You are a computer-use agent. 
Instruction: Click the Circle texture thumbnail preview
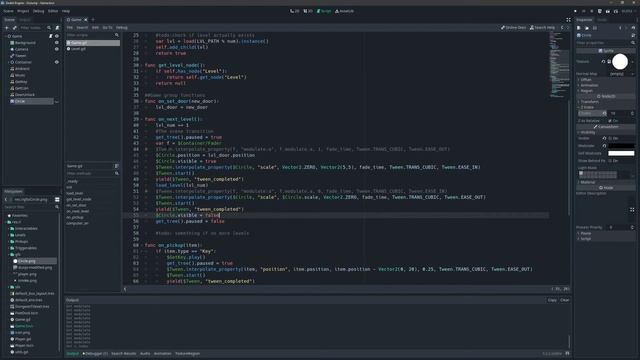point(620,62)
